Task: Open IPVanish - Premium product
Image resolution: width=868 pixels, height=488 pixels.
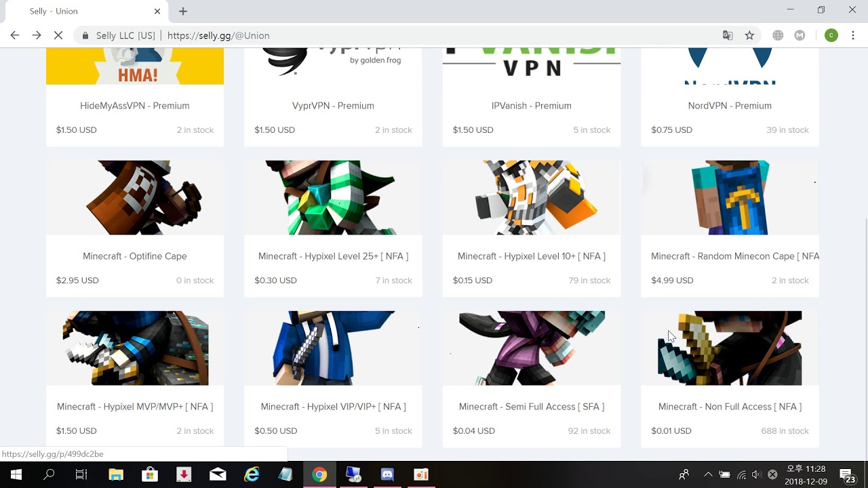Action: pos(531,106)
